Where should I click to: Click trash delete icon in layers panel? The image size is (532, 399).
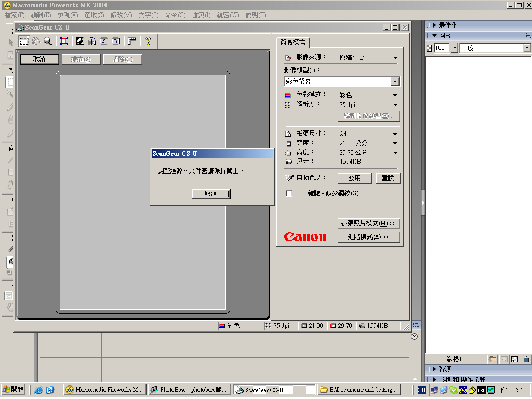click(x=526, y=359)
